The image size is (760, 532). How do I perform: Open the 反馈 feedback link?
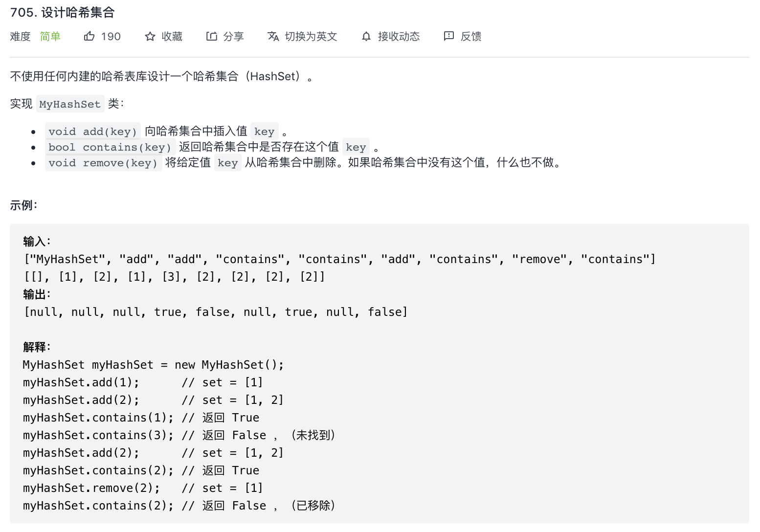point(471,36)
